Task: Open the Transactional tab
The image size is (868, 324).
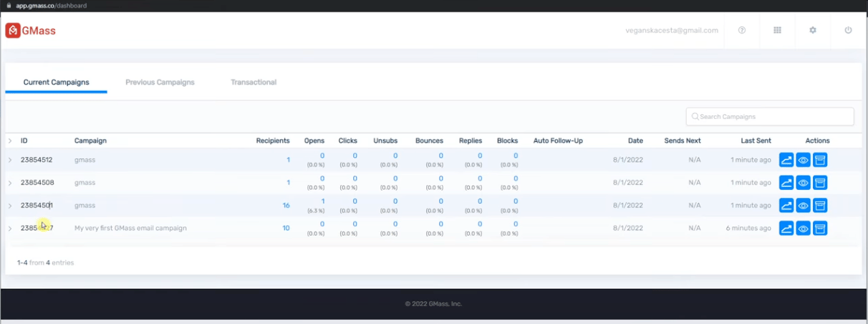Action: coord(254,82)
